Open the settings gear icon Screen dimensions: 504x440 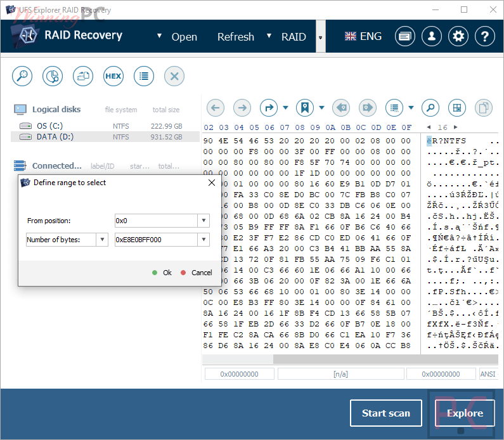458,36
